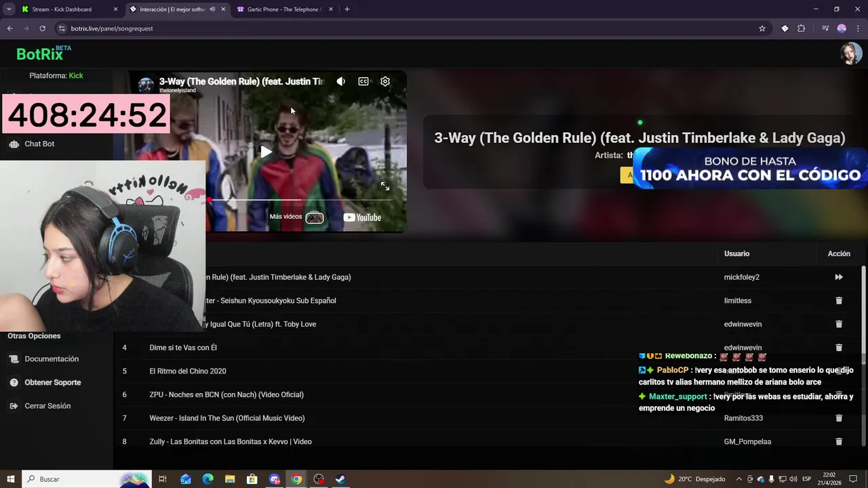868x488 pixels.
Task: Open Microsoft Edge from the taskbar
Action: point(208,479)
